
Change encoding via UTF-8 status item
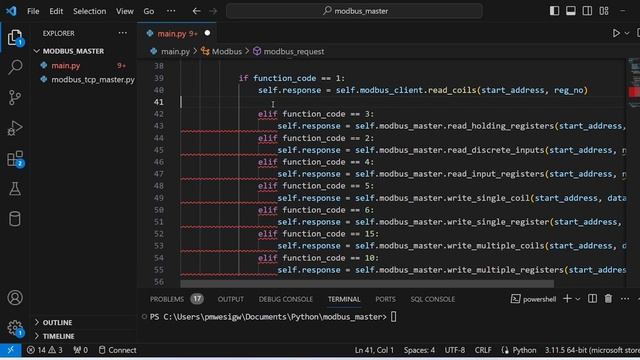tap(455, 350)
